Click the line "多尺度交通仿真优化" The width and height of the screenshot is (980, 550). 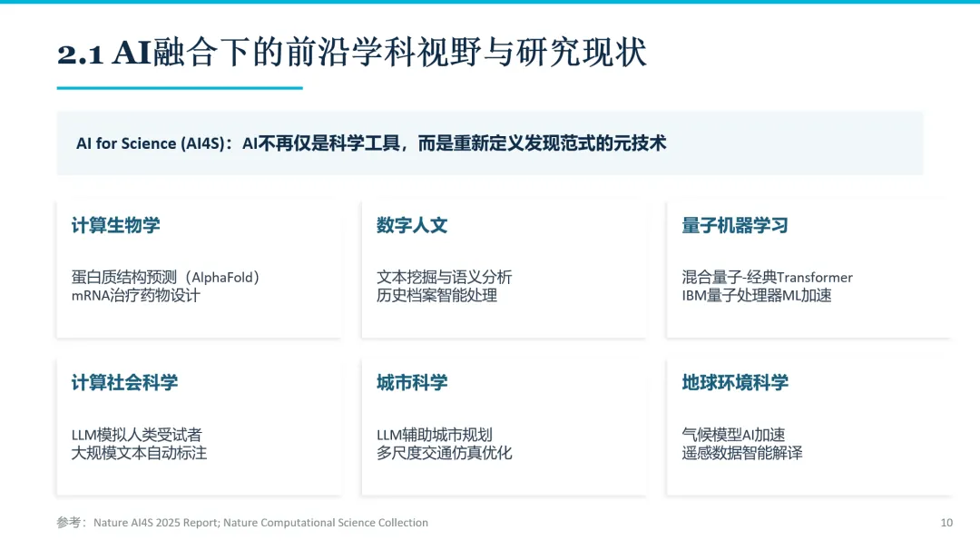coord(445,453)
